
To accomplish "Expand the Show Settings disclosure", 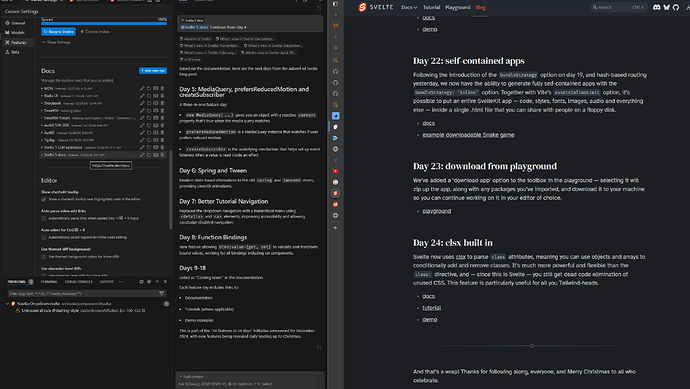I will pyautogui.click(x=56, y=42).
